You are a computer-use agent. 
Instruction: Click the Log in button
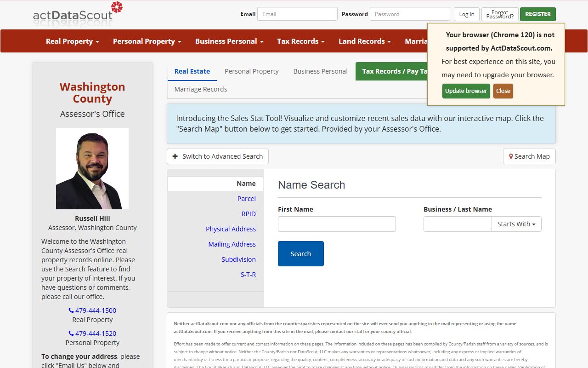(467, 14)
